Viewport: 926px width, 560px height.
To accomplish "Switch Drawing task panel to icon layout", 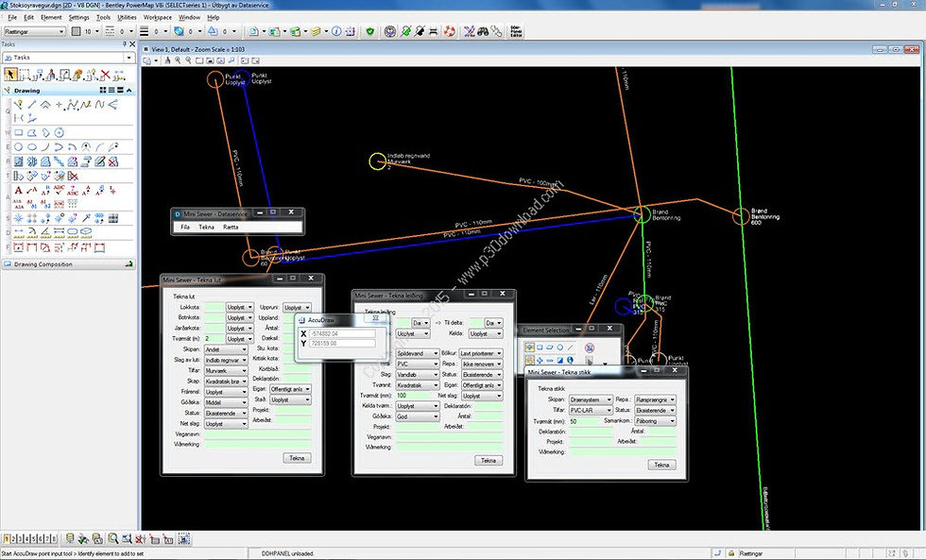I will (103, 91).
